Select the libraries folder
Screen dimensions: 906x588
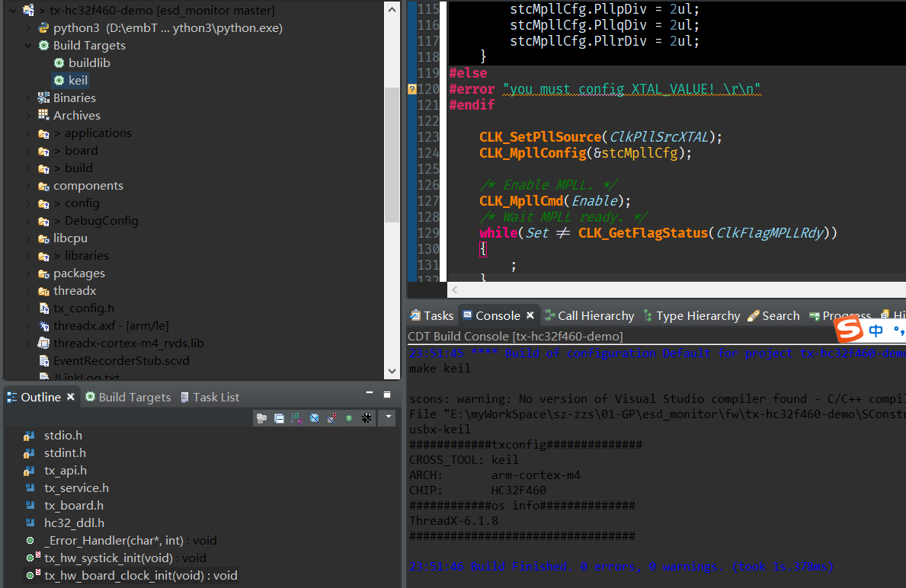click(x=87, y=256)
